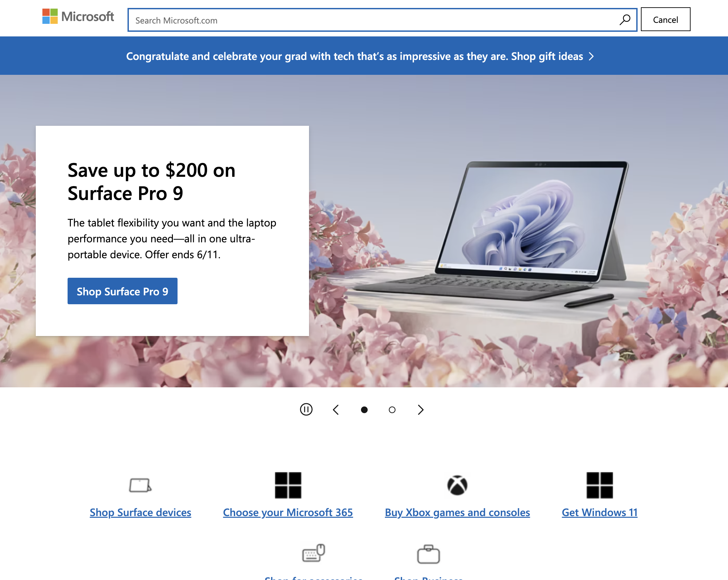The image size is (728, 580).
Task: Select the first carousel slide dot
Action: (x=364, y=410)
